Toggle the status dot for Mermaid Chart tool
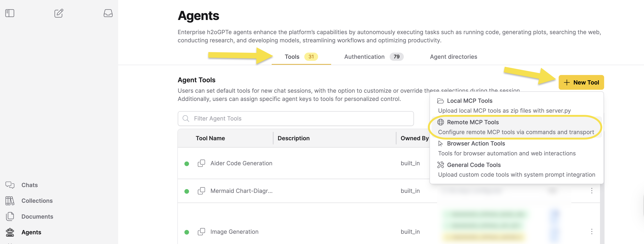 click(x=187, y=191)
